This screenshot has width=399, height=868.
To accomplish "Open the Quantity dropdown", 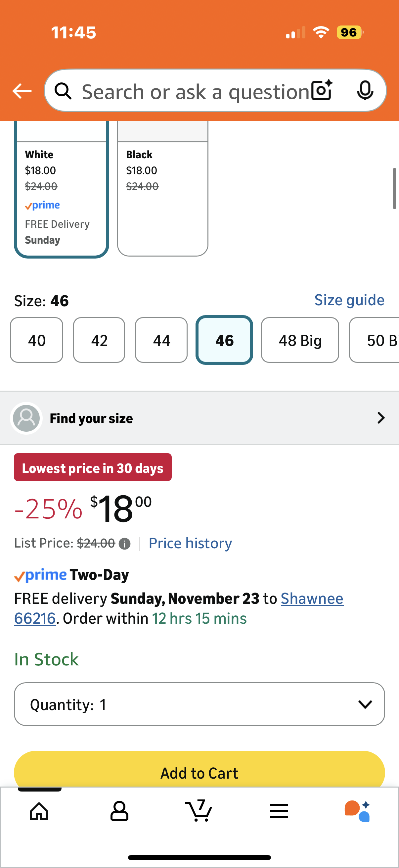I will 199,704.
